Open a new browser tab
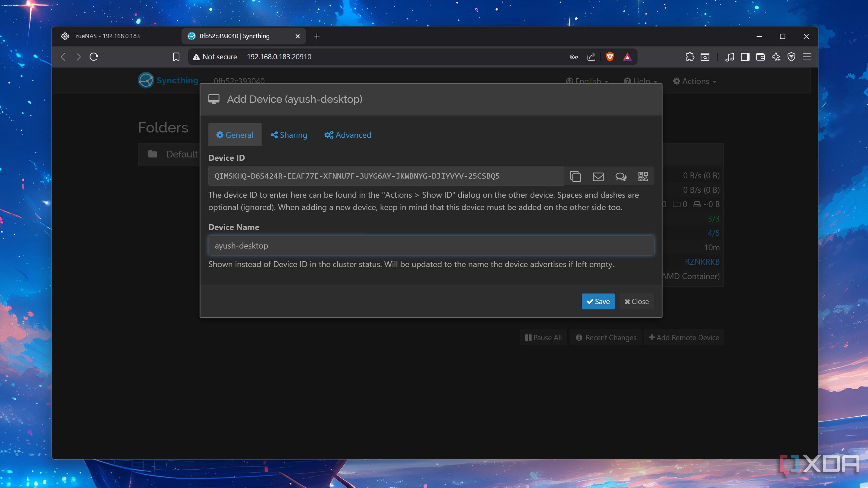 pyautogui.click(x=317, y=36)
